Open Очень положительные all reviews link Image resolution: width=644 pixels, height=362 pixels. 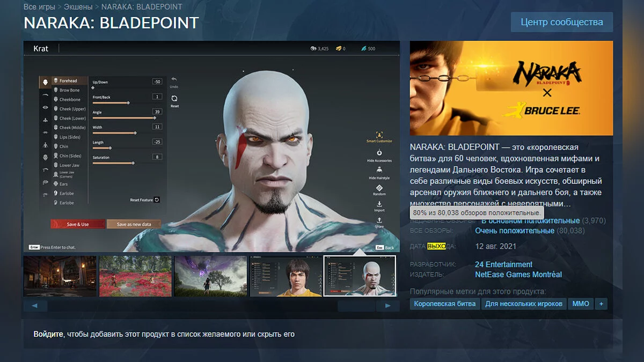(515, 231)
